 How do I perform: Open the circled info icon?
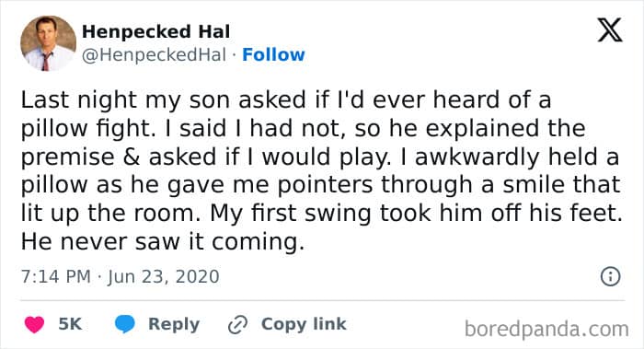click(610, 276)
